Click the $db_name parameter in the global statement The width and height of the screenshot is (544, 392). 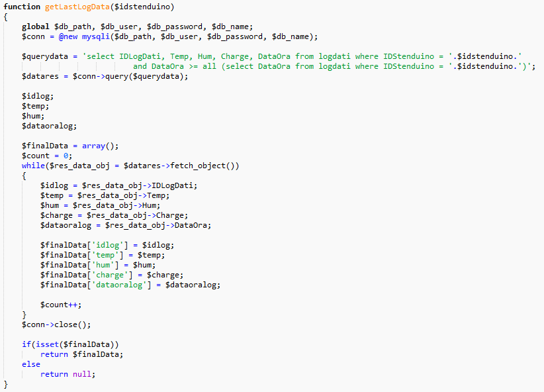pyautogui.click(x=232, y=26)
